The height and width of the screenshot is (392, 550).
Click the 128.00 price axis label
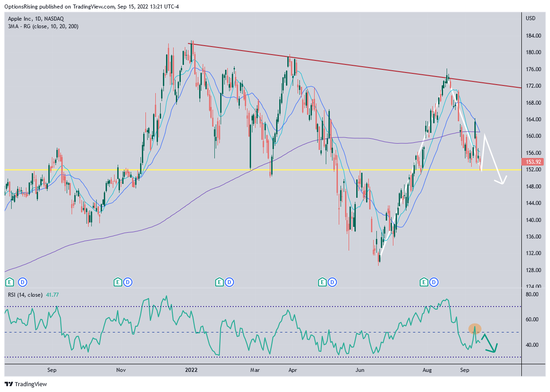533,270
